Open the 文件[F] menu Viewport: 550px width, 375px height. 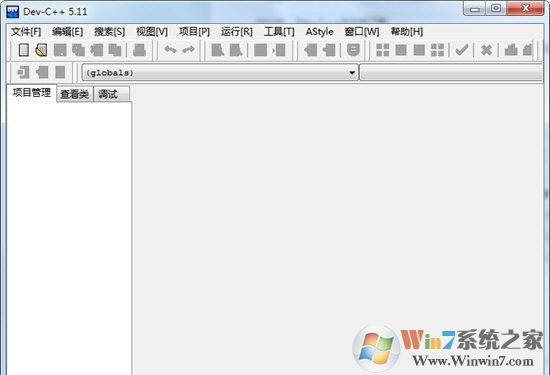pyautogui.click(x=26, y=32)
